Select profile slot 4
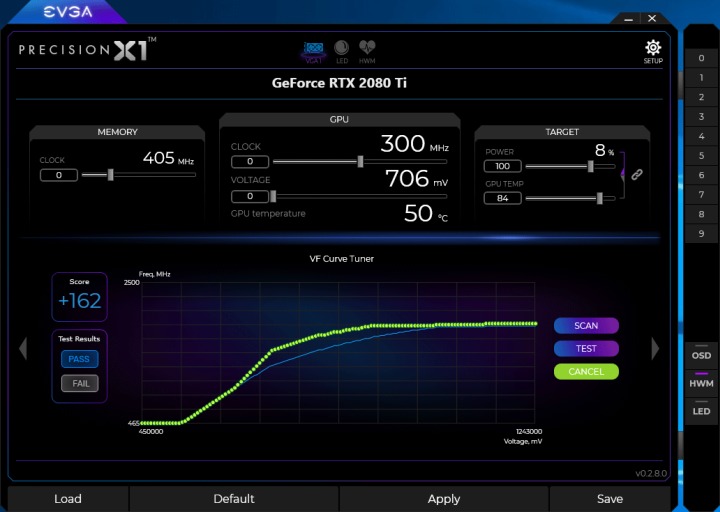 click(701, 136)
